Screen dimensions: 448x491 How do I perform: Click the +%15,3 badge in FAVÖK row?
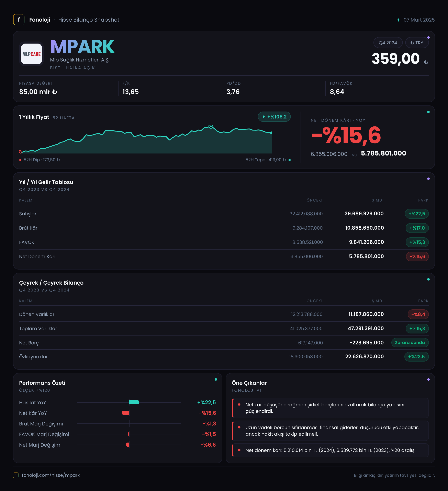417,242
